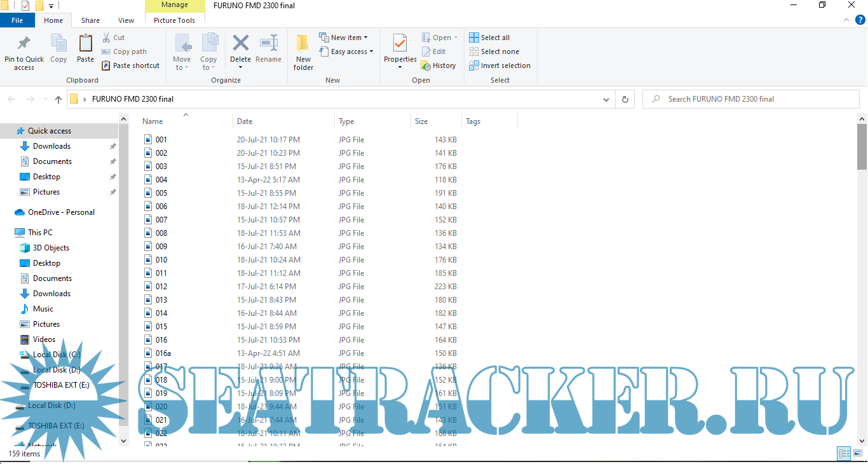The height and width of the screenshot is (464, 868).
Task: Click Select all in the ribbon
Action: pos(489,38)
